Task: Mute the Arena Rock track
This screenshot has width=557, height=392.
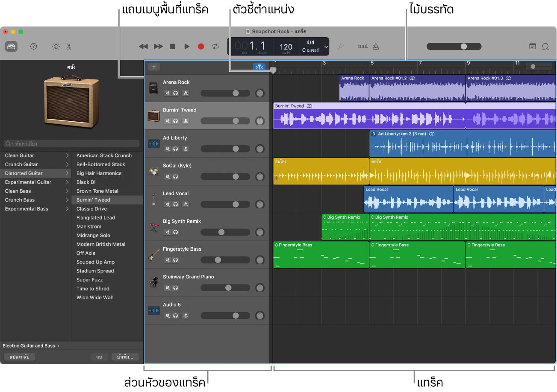Action: point(168,94)
